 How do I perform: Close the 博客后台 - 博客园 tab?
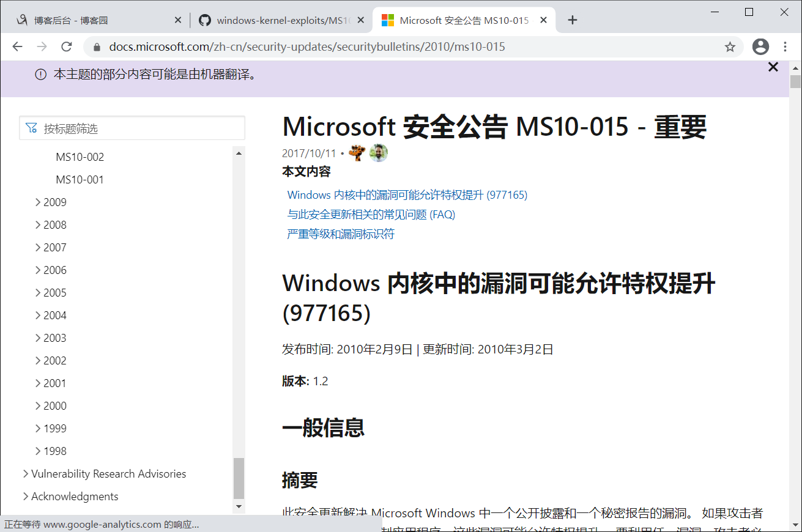tap(178, 20)
